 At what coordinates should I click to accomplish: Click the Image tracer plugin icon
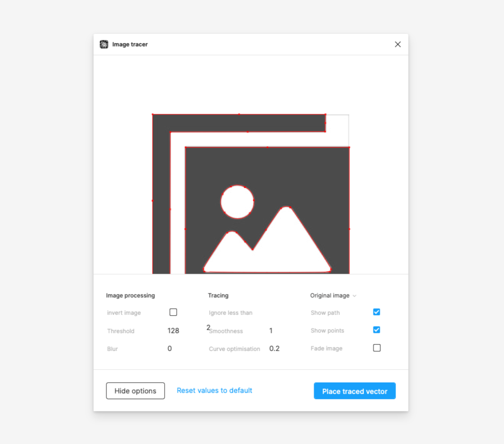(x=104, y=44)
